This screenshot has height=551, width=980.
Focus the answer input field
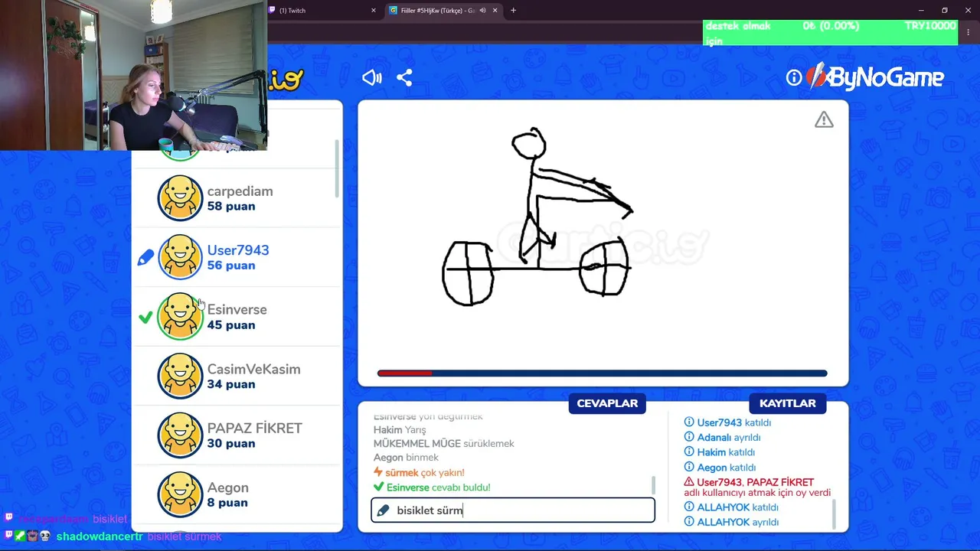tap(513, 510)
